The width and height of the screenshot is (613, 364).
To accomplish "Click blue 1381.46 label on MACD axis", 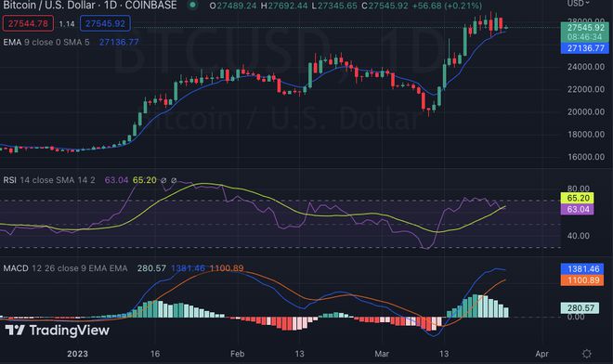I will (x=582, y=268).
